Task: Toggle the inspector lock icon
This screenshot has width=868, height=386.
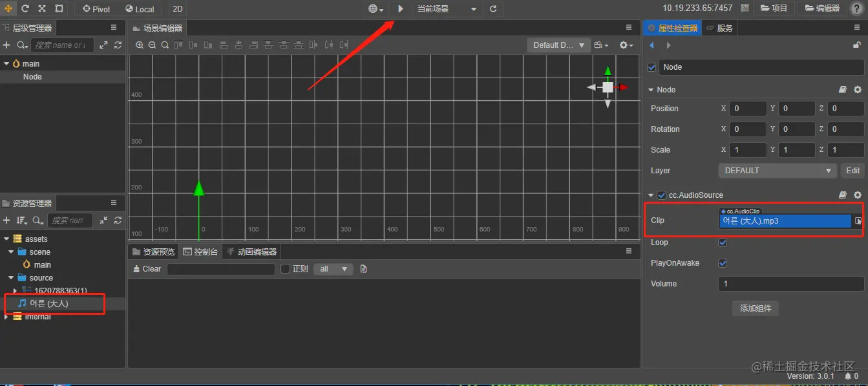Action: pos(857,45)
